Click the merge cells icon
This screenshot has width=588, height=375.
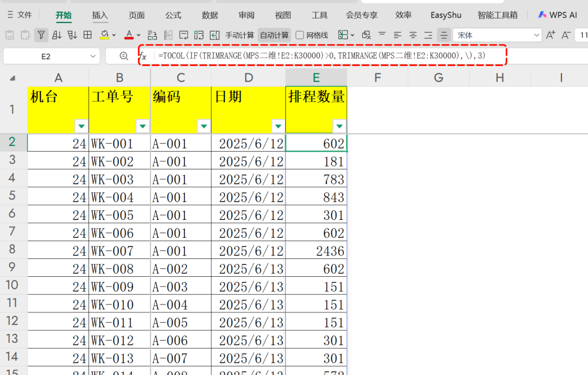[x=199, y=35]
